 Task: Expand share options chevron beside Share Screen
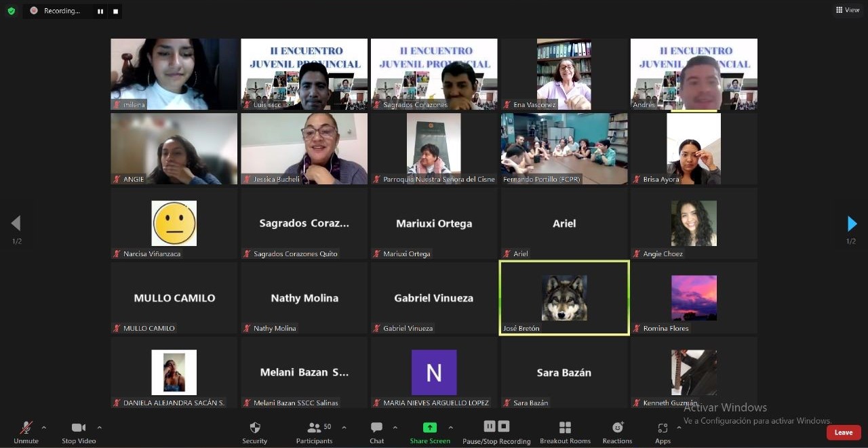[450, 428]
